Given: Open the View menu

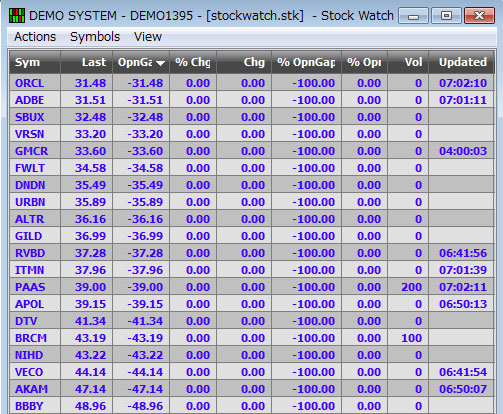Looking at the screenshot, I should tap(148, 37).
